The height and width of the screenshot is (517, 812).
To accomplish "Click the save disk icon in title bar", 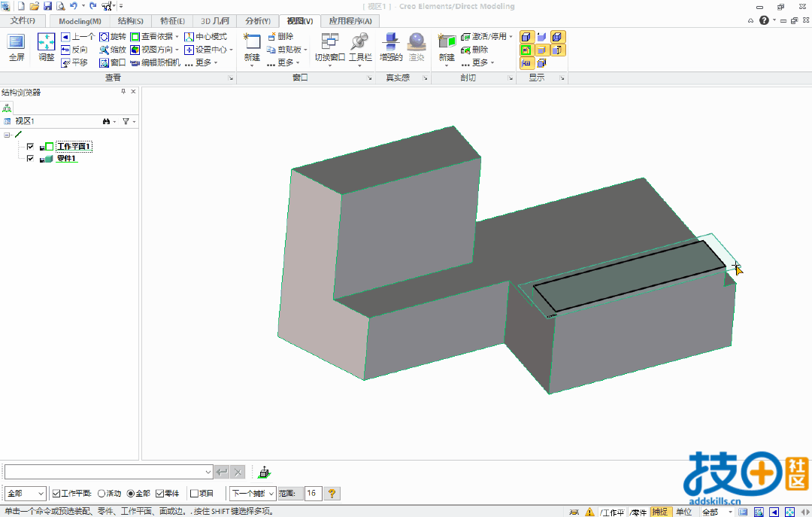I will pyautogui.click(x=47, y=6).
